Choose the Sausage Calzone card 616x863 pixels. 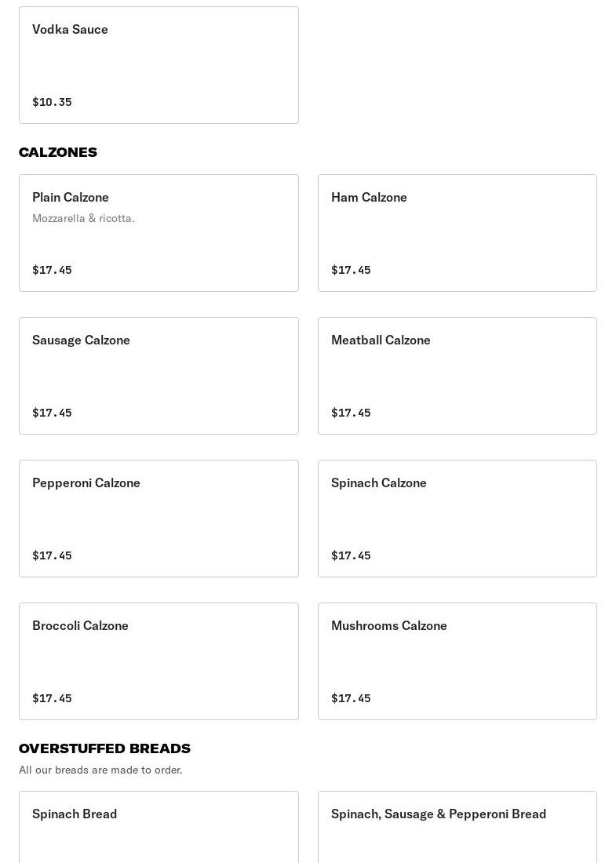(159, 376)
